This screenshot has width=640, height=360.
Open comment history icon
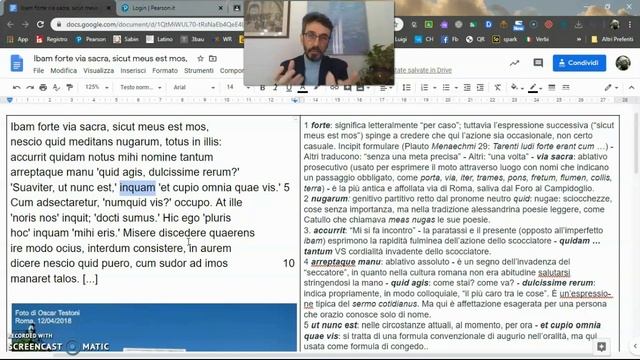point(538,63)
